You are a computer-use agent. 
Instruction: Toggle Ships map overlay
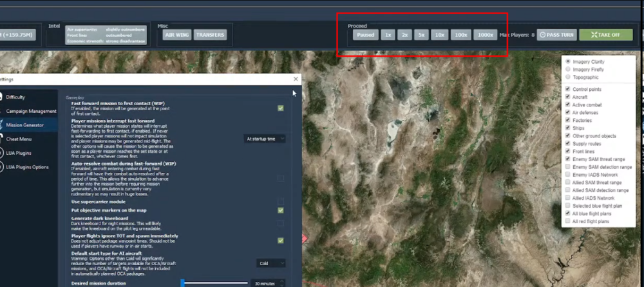click(x=567, y=128)
